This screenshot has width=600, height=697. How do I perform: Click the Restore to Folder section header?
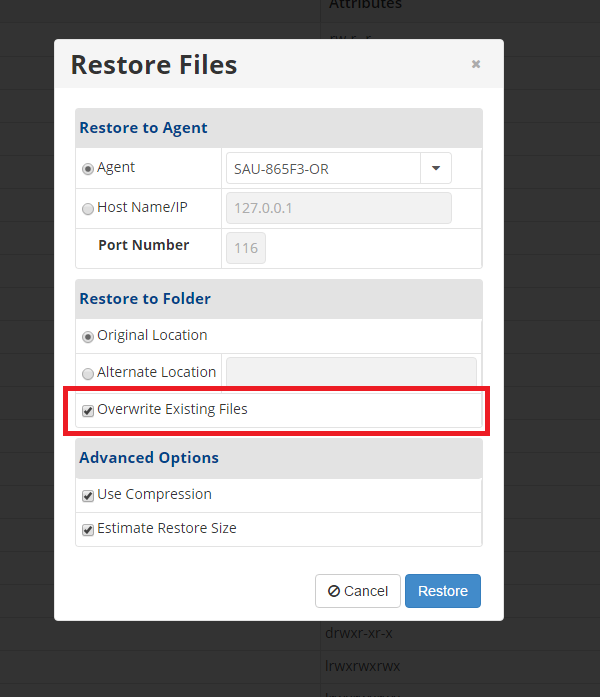coord(145,299)
